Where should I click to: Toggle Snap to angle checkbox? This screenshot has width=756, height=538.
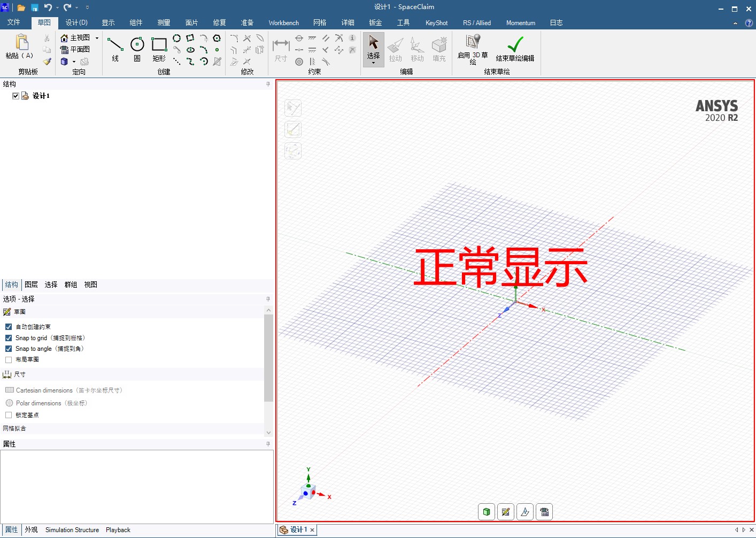pos(9,349)
